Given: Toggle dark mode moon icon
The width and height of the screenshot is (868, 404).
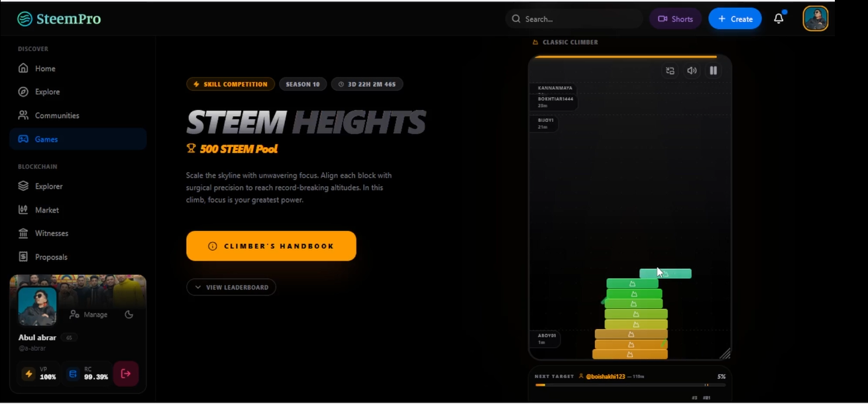Looking at the screenshot, I should 129,315.
